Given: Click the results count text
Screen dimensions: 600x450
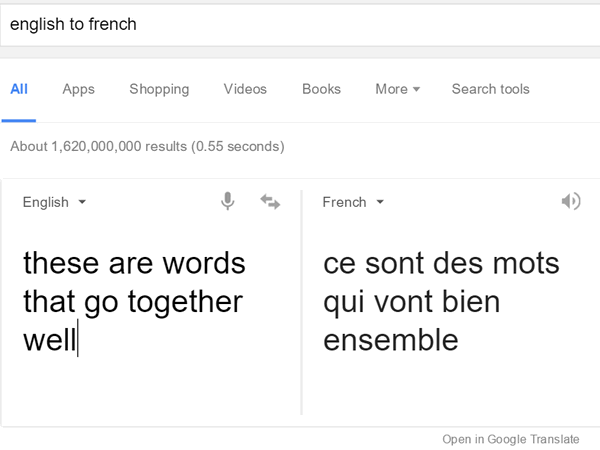Looking at the screenshot, I should point(147,147).
